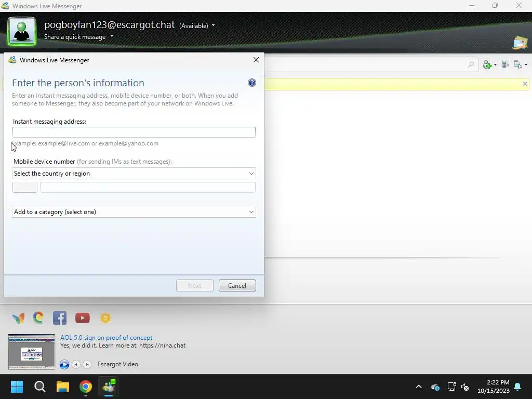Go to previous Escargot video
The width and height of the screenshot is (532, 399).
76,364
